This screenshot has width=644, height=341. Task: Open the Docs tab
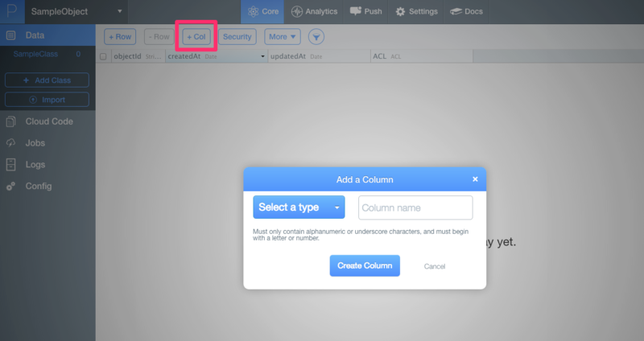tap(466, 11)
